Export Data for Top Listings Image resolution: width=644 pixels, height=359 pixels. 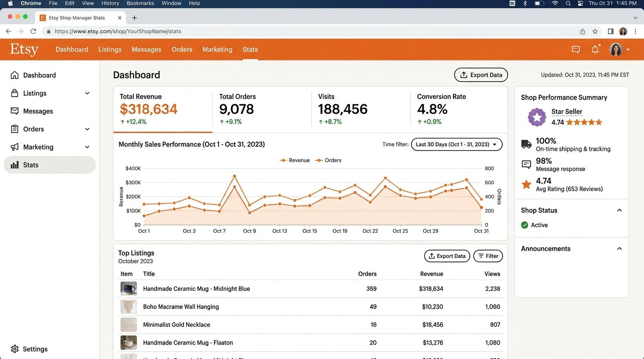447,256
